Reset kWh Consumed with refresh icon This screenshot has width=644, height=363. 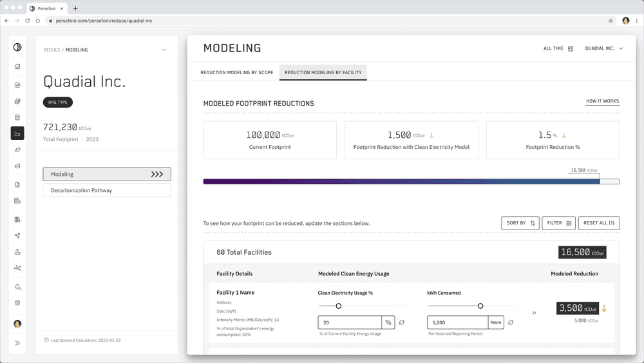[x=511, y=322]
